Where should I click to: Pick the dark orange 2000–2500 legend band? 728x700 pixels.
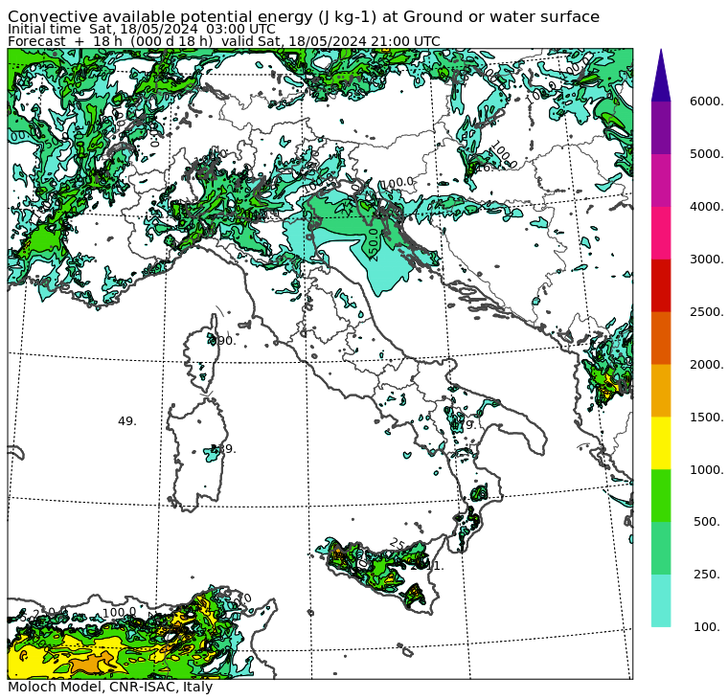point(661,338)
